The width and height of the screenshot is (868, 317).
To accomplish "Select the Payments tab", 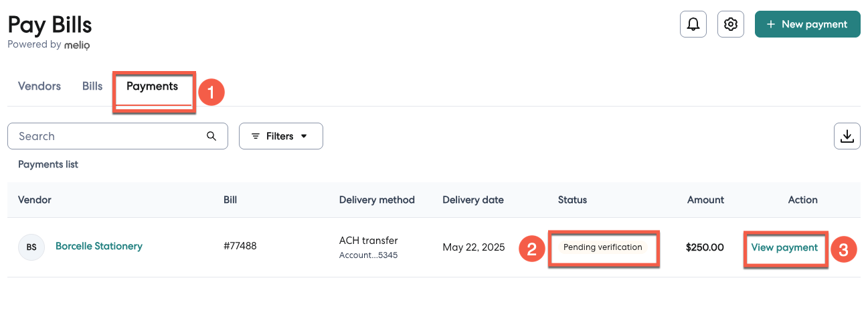I will [153, 86].
